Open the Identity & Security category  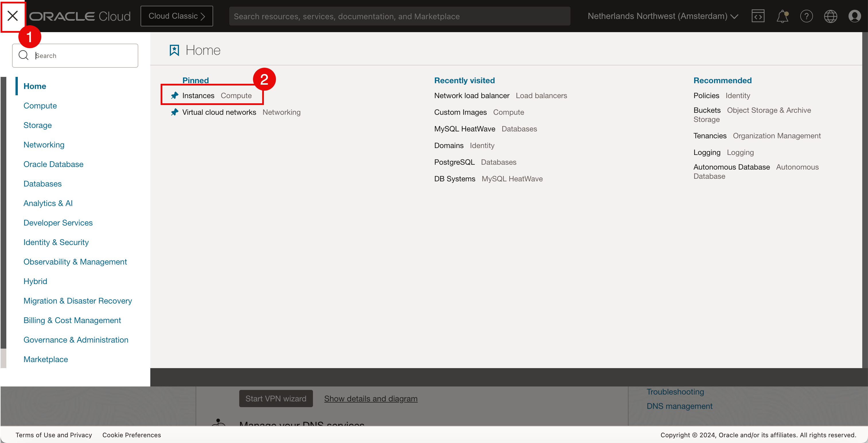coord(56,242)
